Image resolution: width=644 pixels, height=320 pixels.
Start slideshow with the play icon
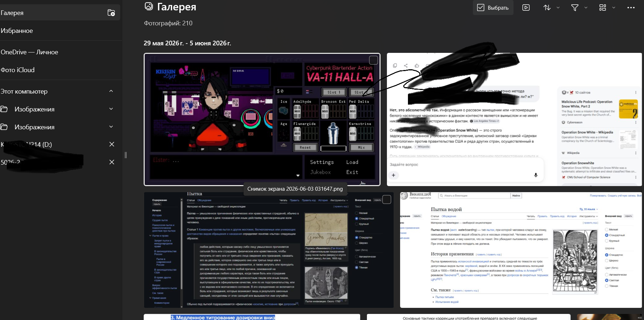[526, 7]
